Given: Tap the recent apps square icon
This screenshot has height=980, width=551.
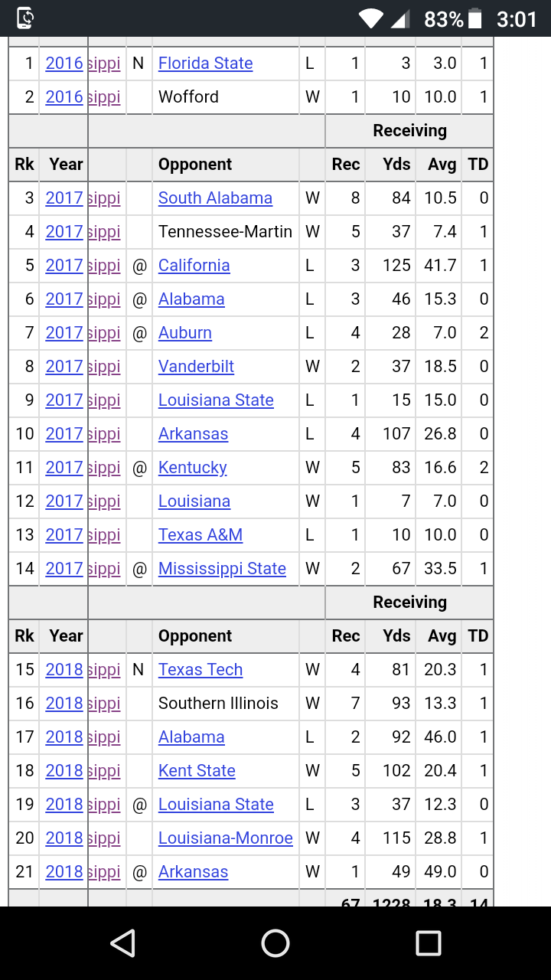Looking at the screenshot, I should [x=429, y=943].
